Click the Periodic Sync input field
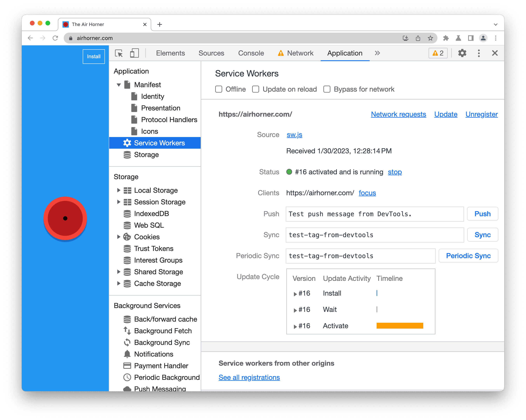Image resolution: width=526 pixels, height=420 pixels. coord(360,256)
